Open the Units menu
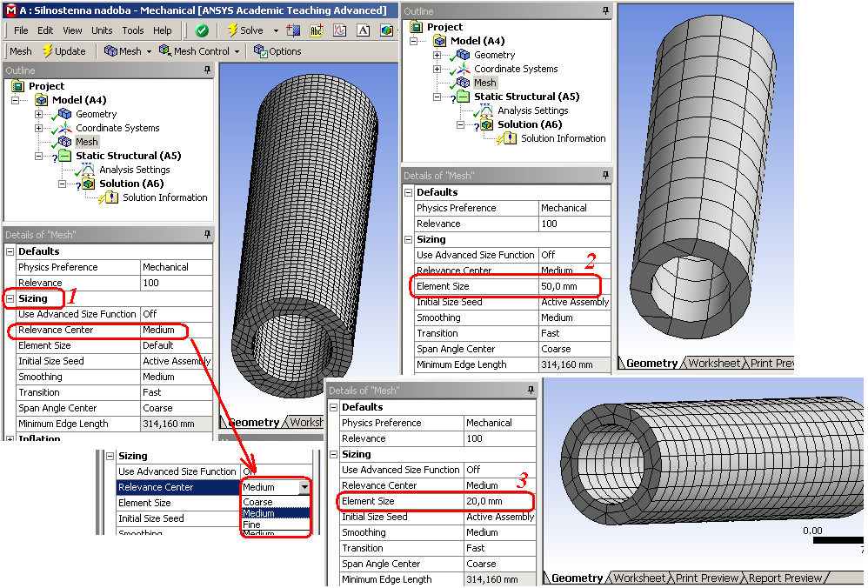The height and width of the screenshot is (588, 868). (102, 30)
